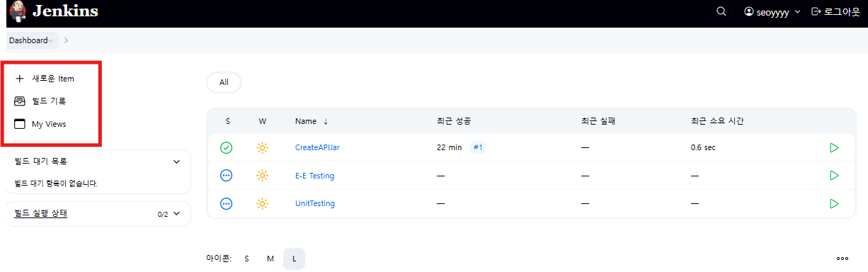Select icon size L

pos(295,259)
